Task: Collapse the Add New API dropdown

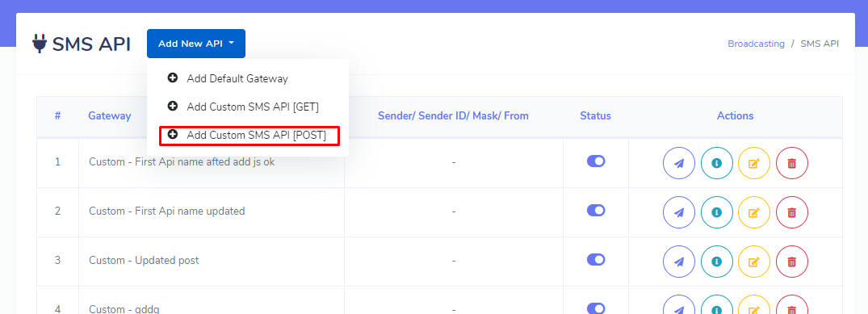Action: 196,44
